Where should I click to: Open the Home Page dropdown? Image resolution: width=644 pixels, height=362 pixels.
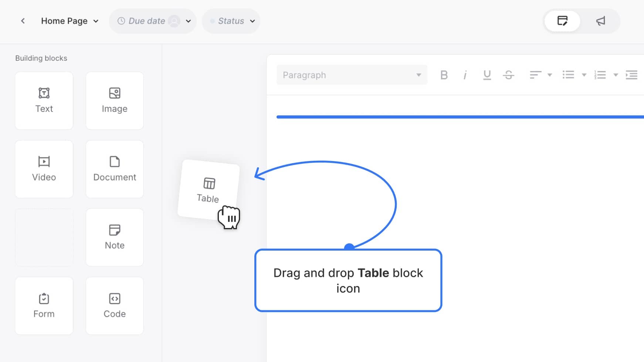pyautogui.click(x=70, y=21)
